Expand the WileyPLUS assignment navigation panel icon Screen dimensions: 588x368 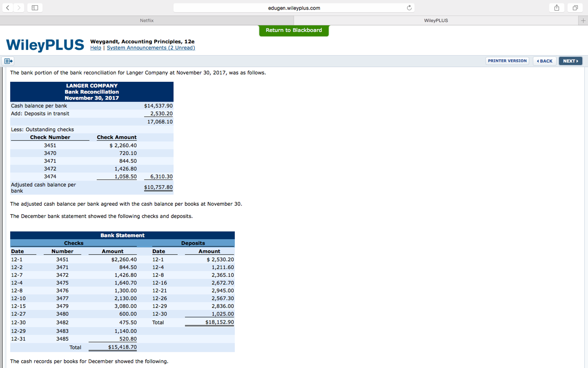click(x=8, y=61)
